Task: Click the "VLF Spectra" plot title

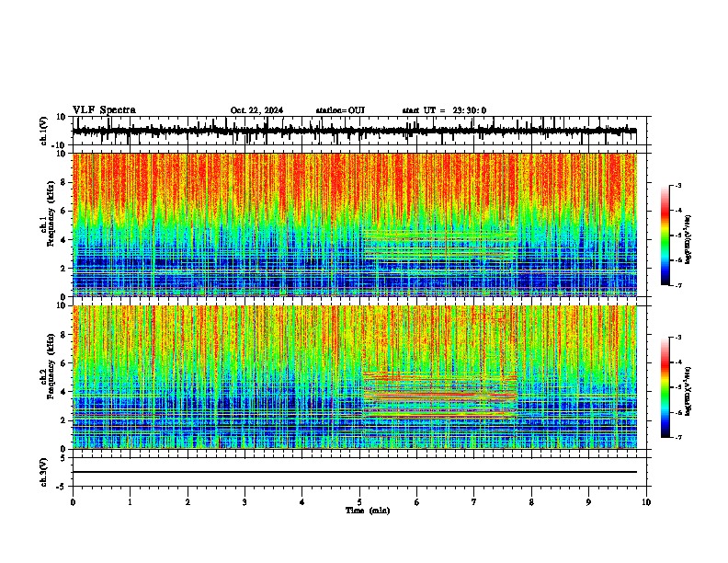Action: 104,110
